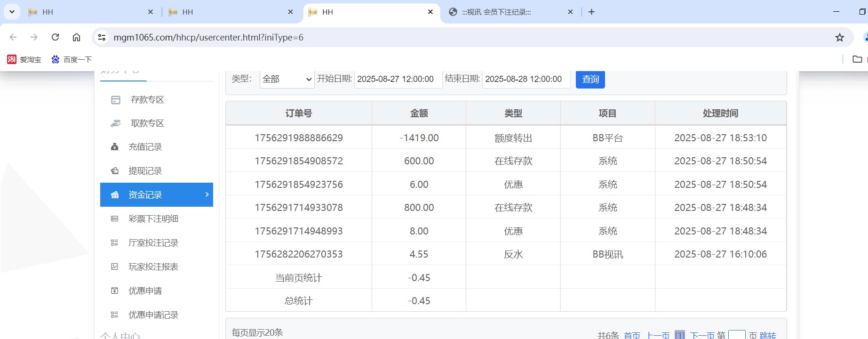Screen dimensions: 868x339
Task: Click the browser reload icon
Action: (x=55, y=37)
